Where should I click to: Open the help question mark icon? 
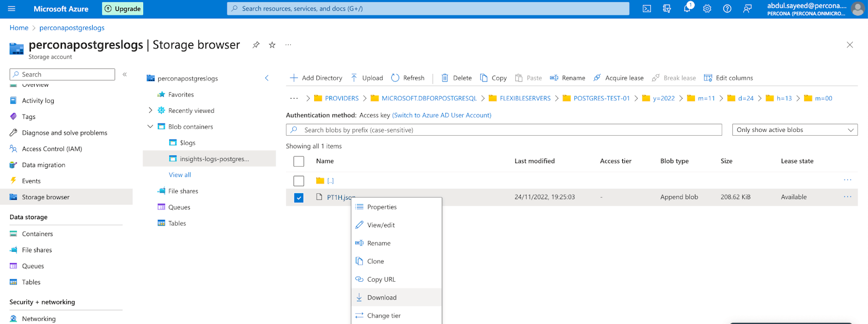click(x=727, y=9)
